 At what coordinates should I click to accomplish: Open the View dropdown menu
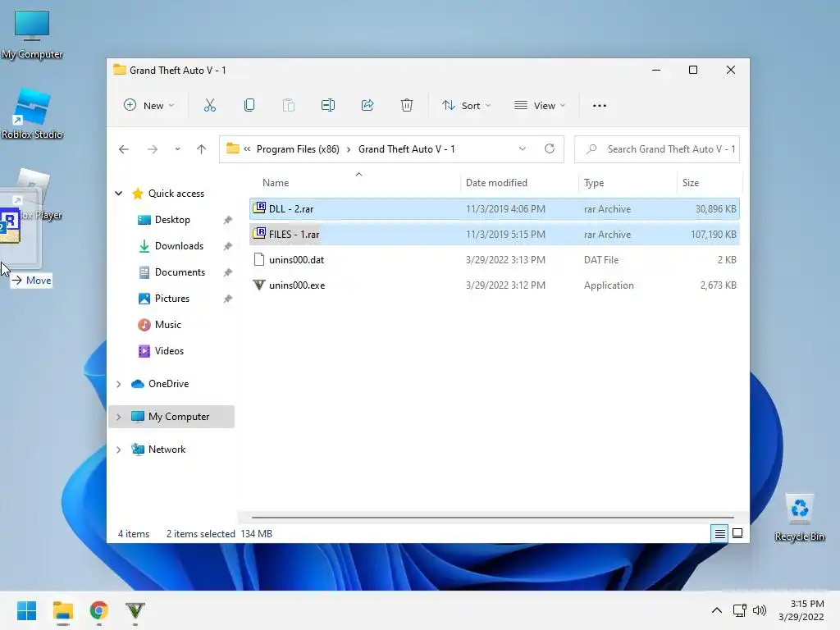pos(540,106)
